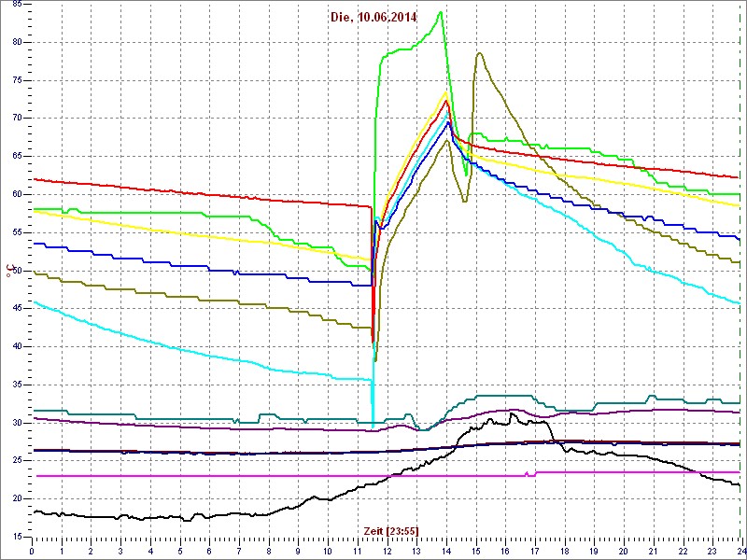
Task: Click the 'Zeit [23:55]' axis label
Action: 391,531
